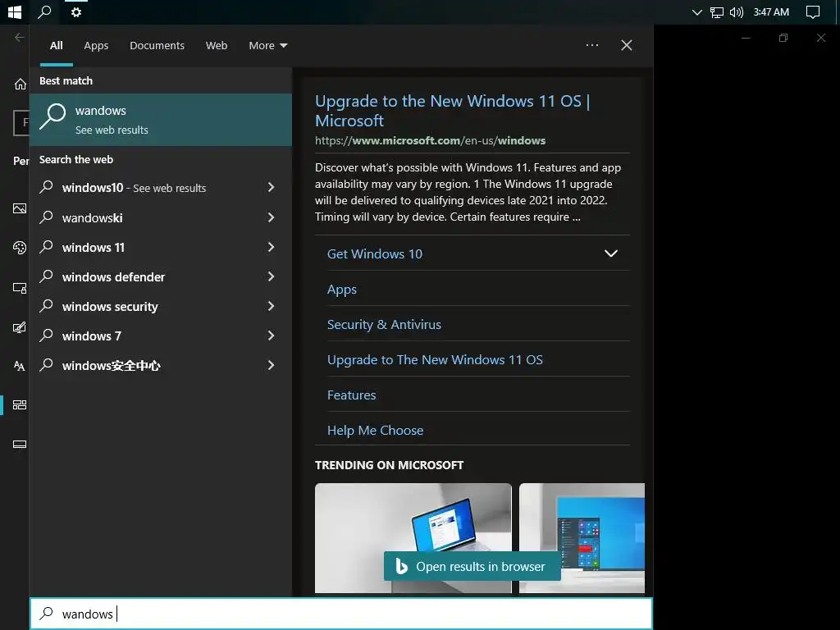Expand the arrow next to windows 11
This screenshot has width=840, height=630.
click(x=271, y=247)
